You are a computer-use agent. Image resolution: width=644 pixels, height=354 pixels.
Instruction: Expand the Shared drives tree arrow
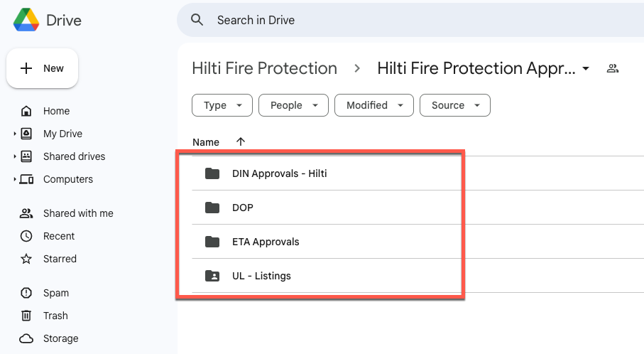coord(15,156)
